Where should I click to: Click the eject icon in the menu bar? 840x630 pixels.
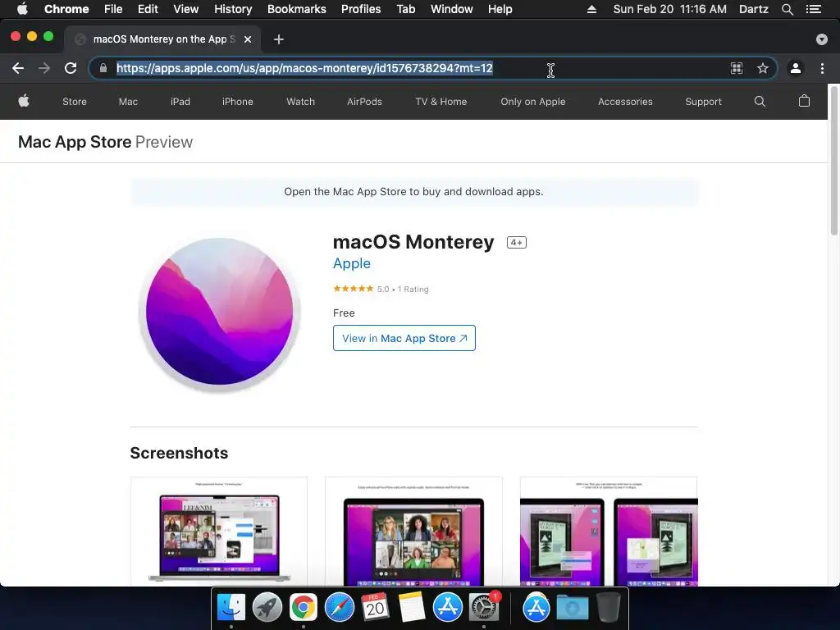[591, 9]
